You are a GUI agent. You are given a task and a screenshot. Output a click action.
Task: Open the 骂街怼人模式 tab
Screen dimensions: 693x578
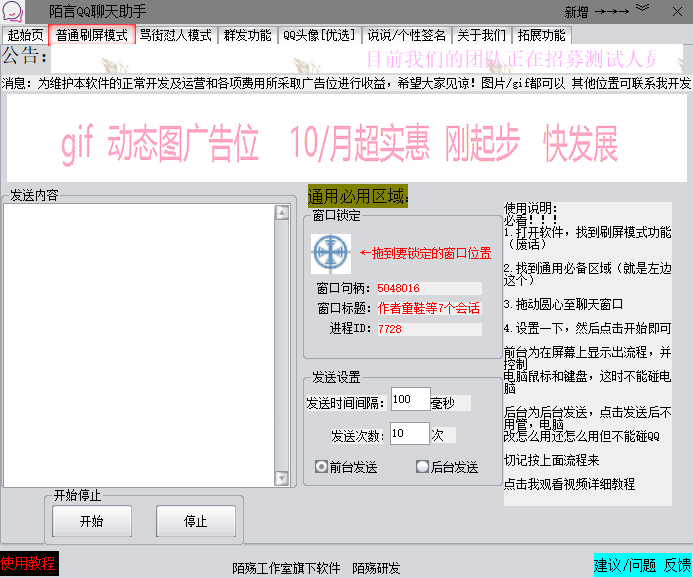(x=175, y=35)
